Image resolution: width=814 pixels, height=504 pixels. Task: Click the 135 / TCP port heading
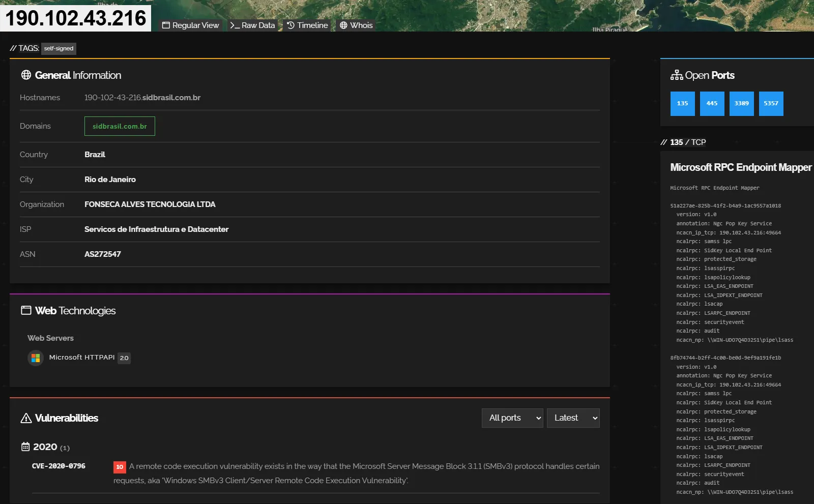688,142
